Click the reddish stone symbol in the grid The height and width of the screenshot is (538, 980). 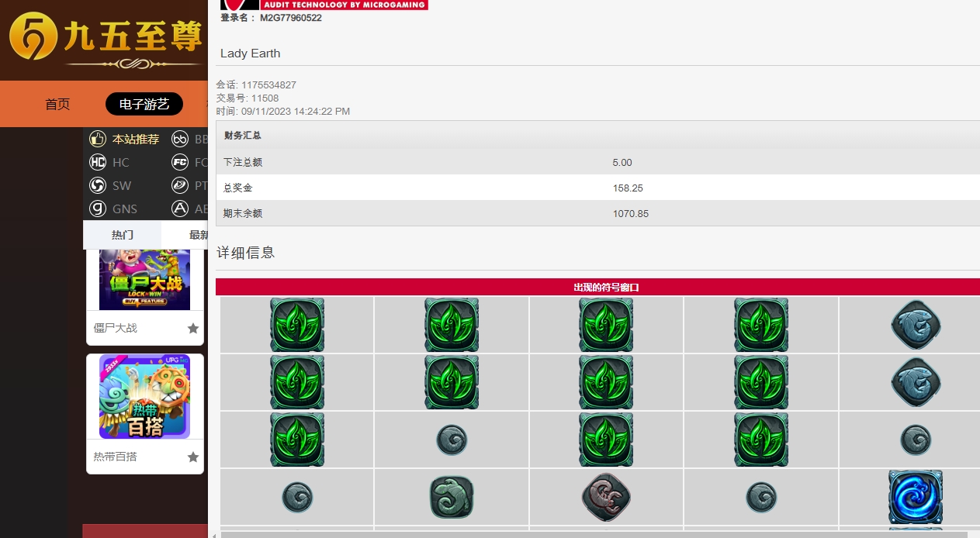pos(606,497)
